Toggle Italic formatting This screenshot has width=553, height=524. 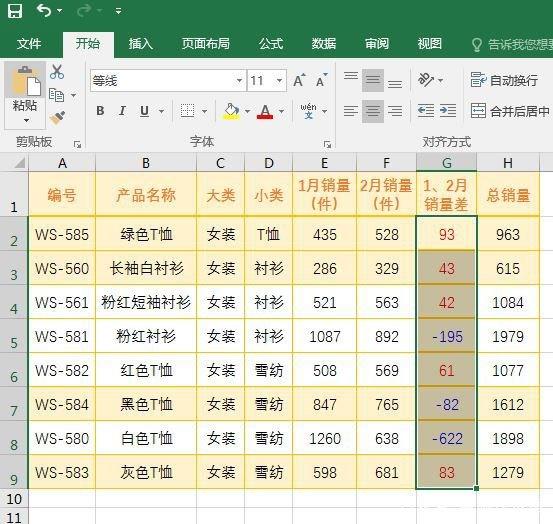pyautogui.click(x=122, y=111)
